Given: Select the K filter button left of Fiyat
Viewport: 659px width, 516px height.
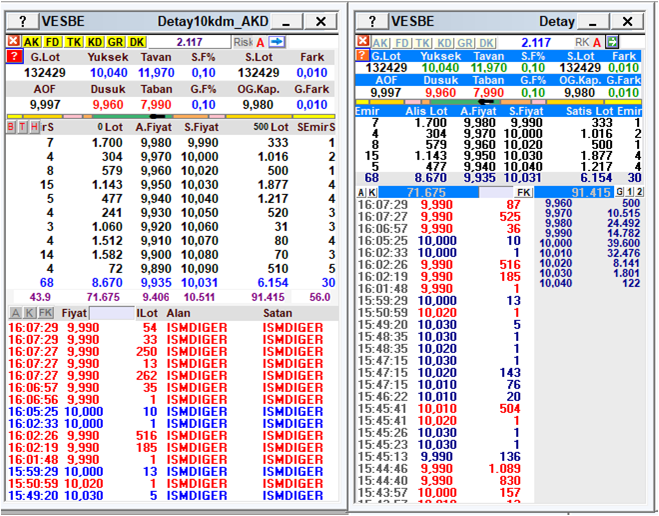Looking at the screenshot, I should click(29, 313).
